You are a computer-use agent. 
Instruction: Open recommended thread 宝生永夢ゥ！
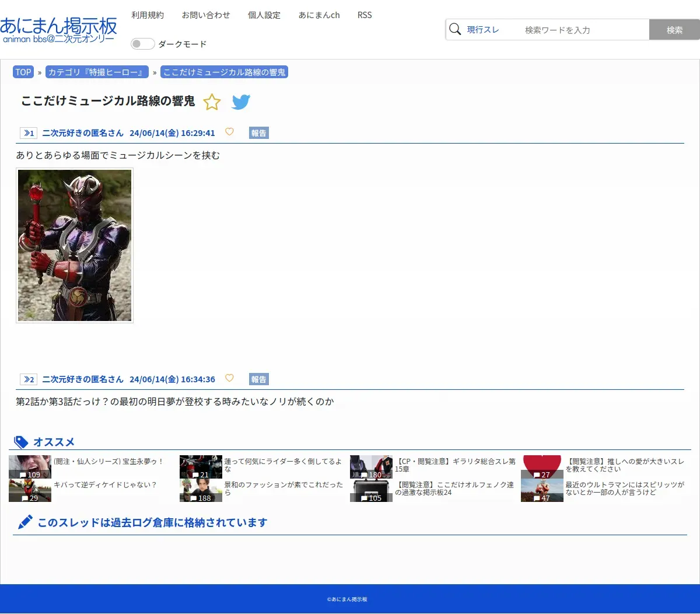[x=108, y=462]
